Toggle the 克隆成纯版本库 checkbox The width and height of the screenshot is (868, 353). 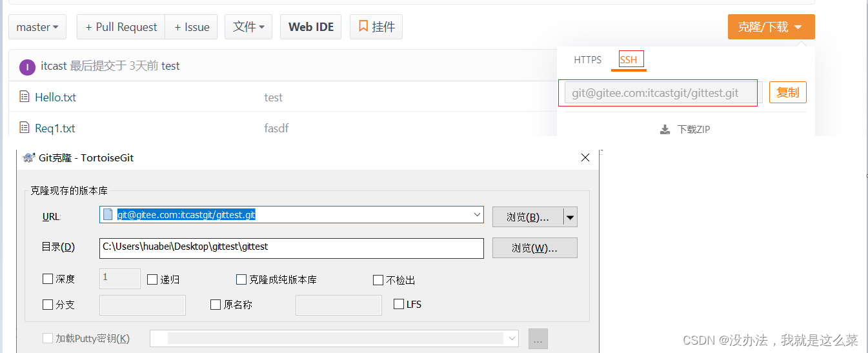coord(241,279)
